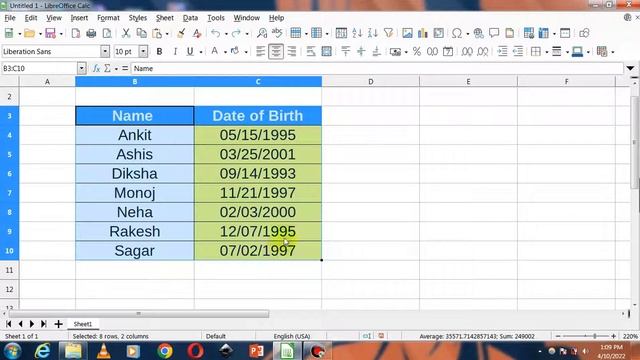Click the Format as Date icon
640x360 pixels.
(x=448, y=51)
